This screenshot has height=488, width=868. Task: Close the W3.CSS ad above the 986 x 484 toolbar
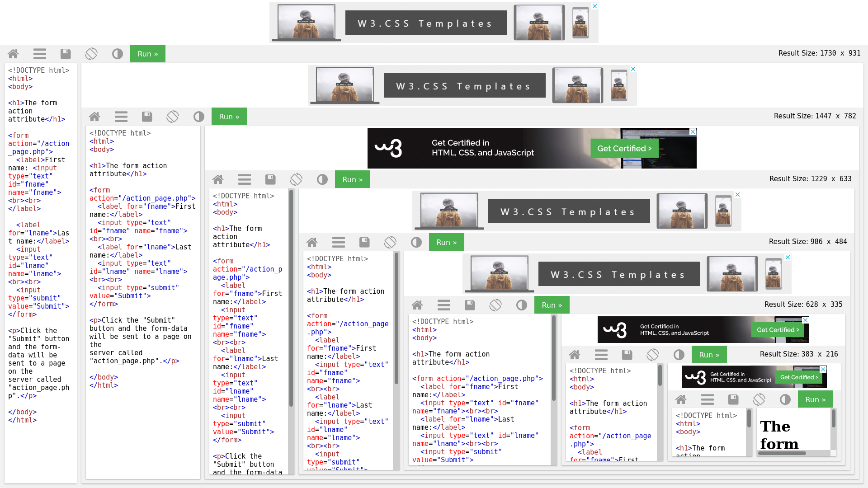[738, 195]
